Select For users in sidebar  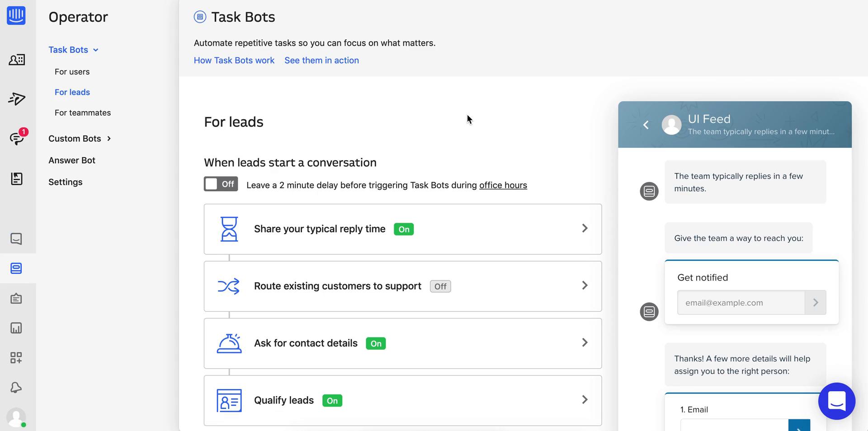[72, 72]
